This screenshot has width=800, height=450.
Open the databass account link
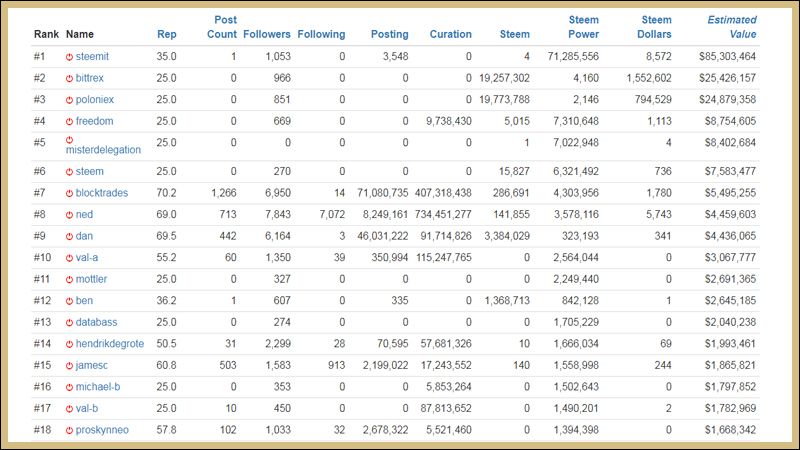click(x=96, y=322)
